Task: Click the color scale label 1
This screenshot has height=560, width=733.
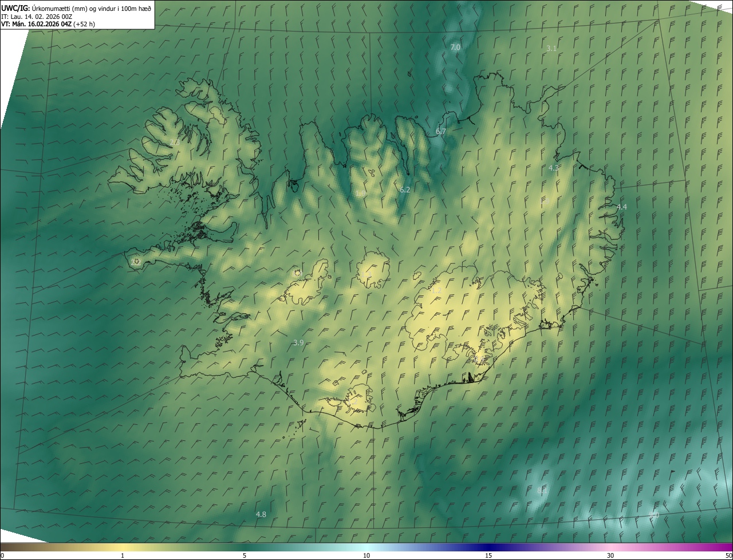Action: pos(123,556)
